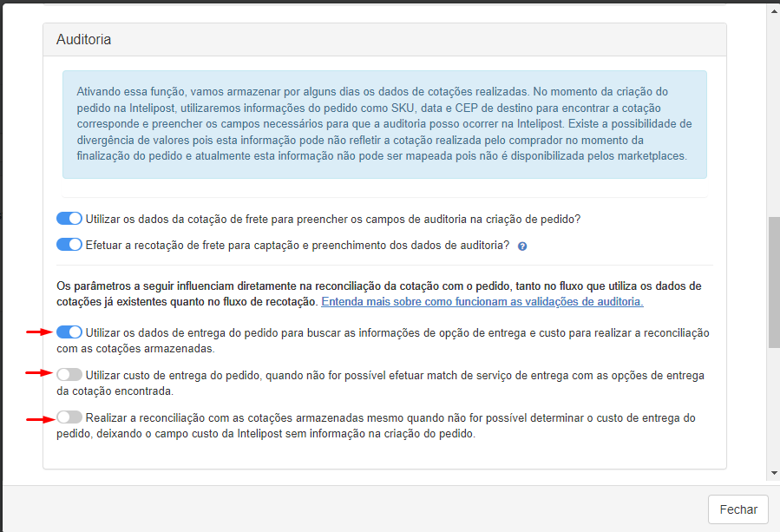Click the vertical scrollbar thumb of the dialog

774,282
